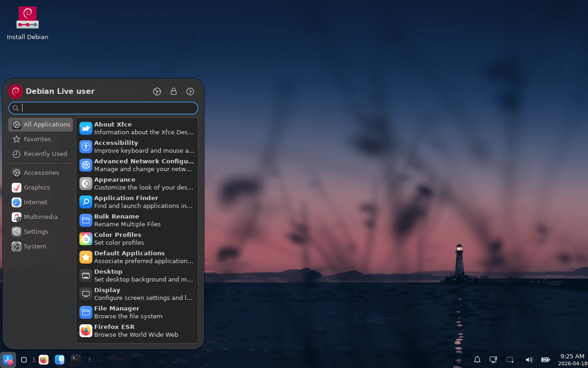The width and height of the screenshot is (588, 368).
Task: Open the volume control speaker icon
Action: pyautogui.click(x=529, y=360)
